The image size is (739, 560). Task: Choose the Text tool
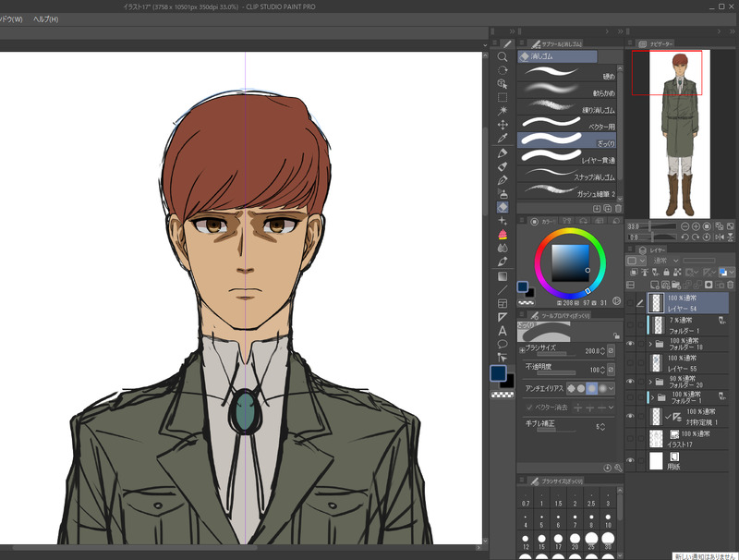click(503, 330)
